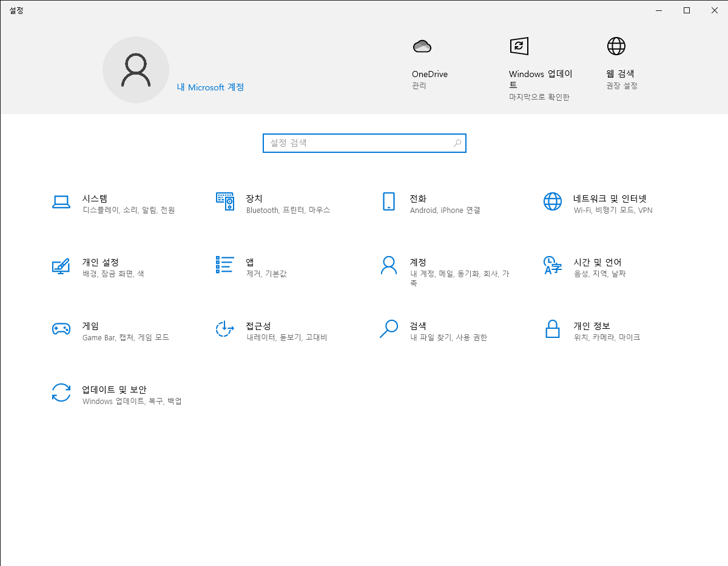Click "내 파일 찾기, 사용 권한" description
The width and height of the screenshot is (728, 566).
[x=448, y=338]
